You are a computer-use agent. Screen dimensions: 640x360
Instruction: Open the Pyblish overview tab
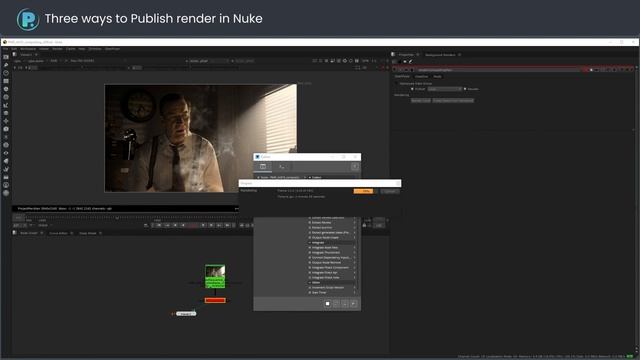click(263, 167)
